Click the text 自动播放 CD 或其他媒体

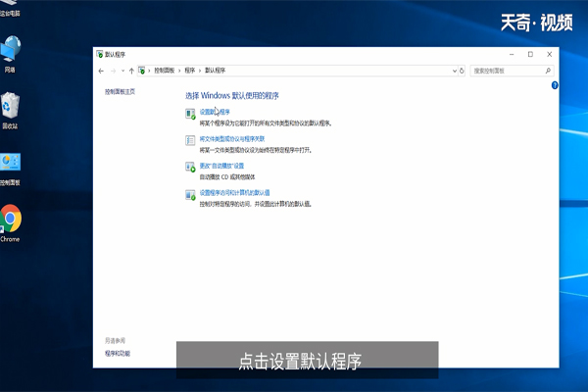(x=227, y=177)
